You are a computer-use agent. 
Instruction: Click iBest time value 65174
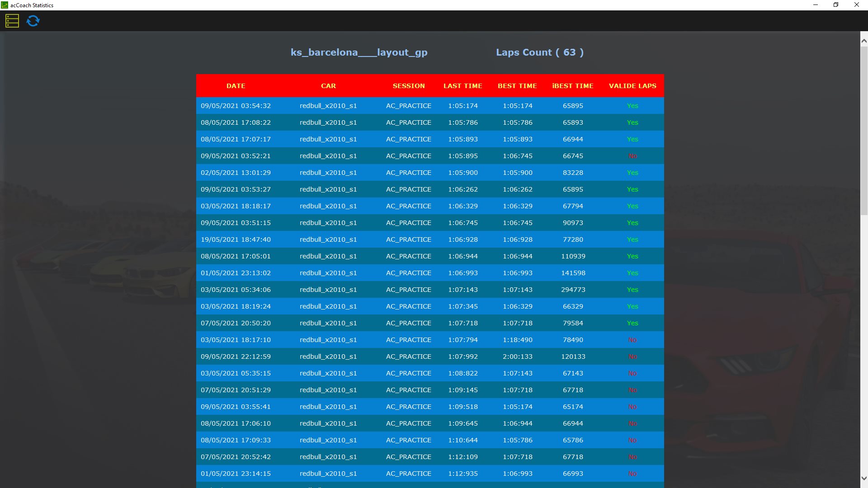(573, 407)
